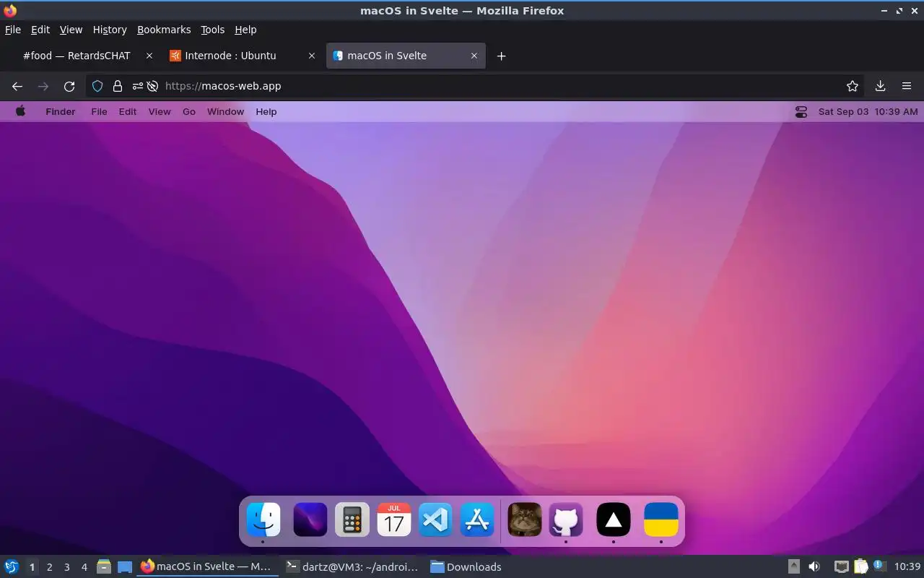This screenshot has width=924, height=578.
Task: Click the Sat Sep 03 10:39 AM clock
Action: point(868,112)
